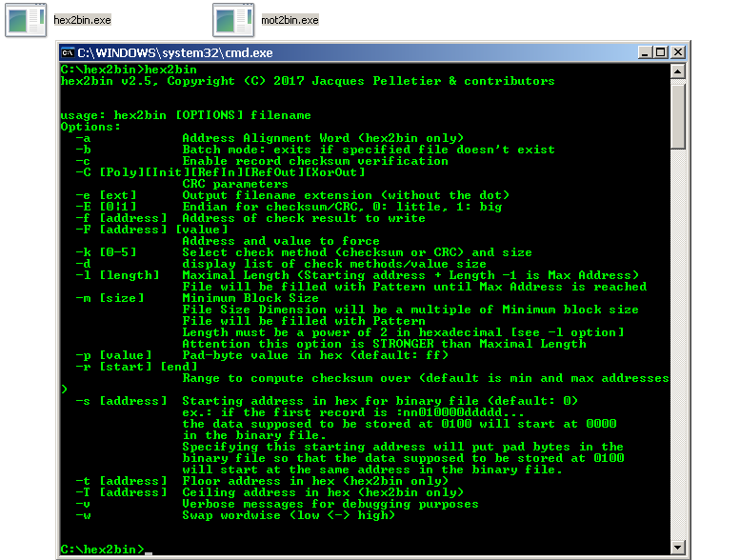Click the '-d' display list line
740x560 pixels.
point(281,264)
